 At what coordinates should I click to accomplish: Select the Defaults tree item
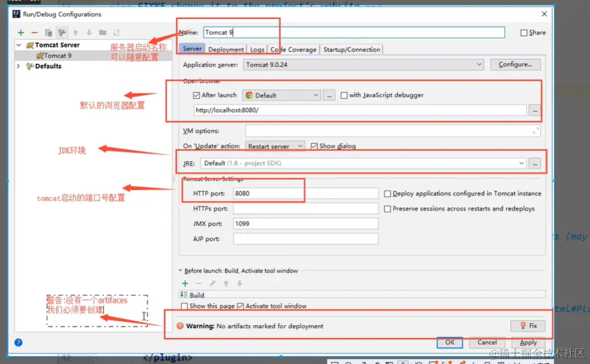point(48,66)
